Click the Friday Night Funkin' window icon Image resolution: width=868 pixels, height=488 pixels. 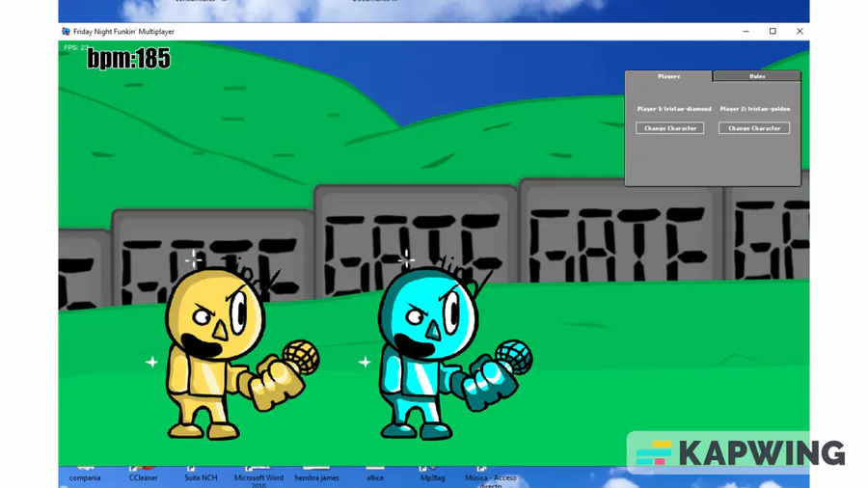66,32
